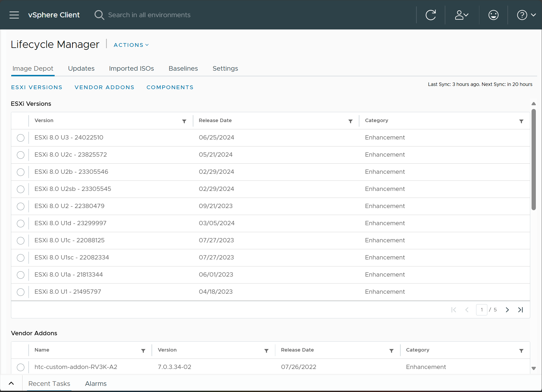Image resolution: width=542 pixels, height=392 pixels.
Task: Select the ESXi 8.0 U3 - 24022510 radio button
Action: tap(21, 138)
